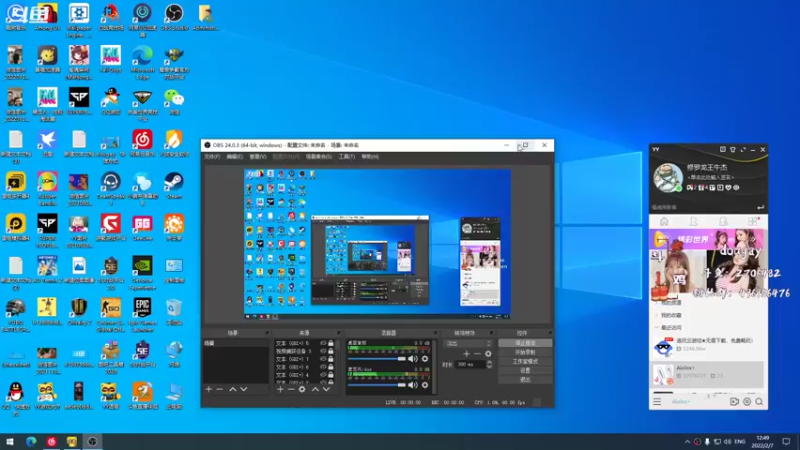This screenshot has width=800, height=450.
Task: Add a transition with the plus icon
Action: [466, 354]
